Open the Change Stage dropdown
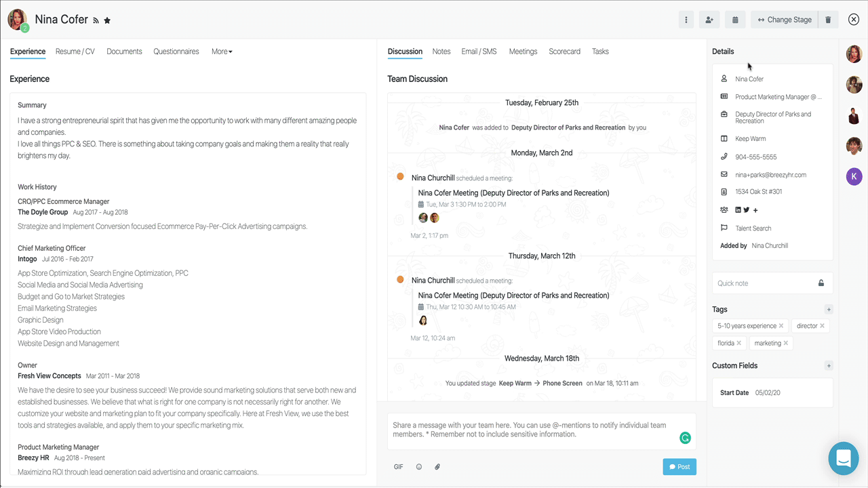Viewport: 868px width, 488px height. [x=785, y=20]
